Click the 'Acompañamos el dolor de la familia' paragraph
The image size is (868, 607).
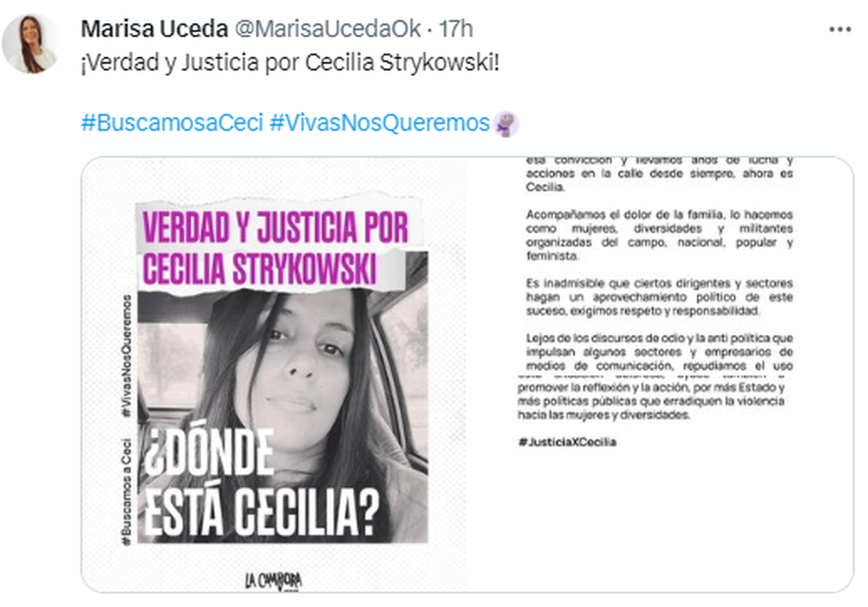coord(660,236)
